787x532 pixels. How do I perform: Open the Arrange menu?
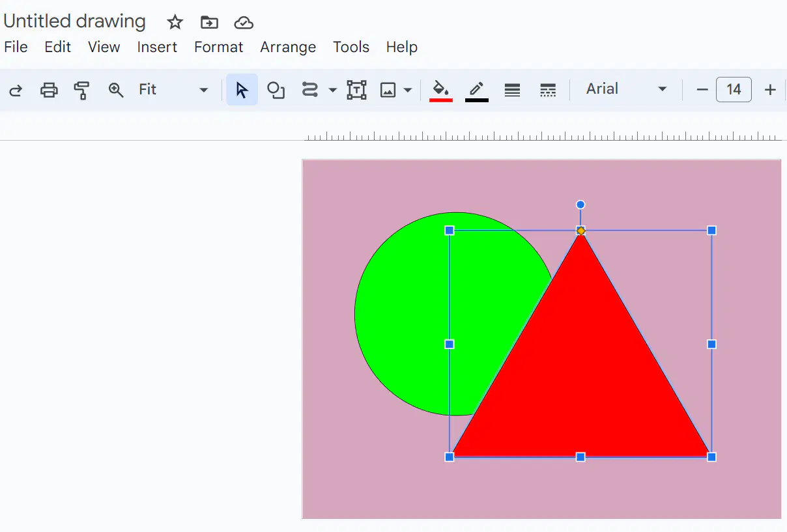click(x=288, y=47)
